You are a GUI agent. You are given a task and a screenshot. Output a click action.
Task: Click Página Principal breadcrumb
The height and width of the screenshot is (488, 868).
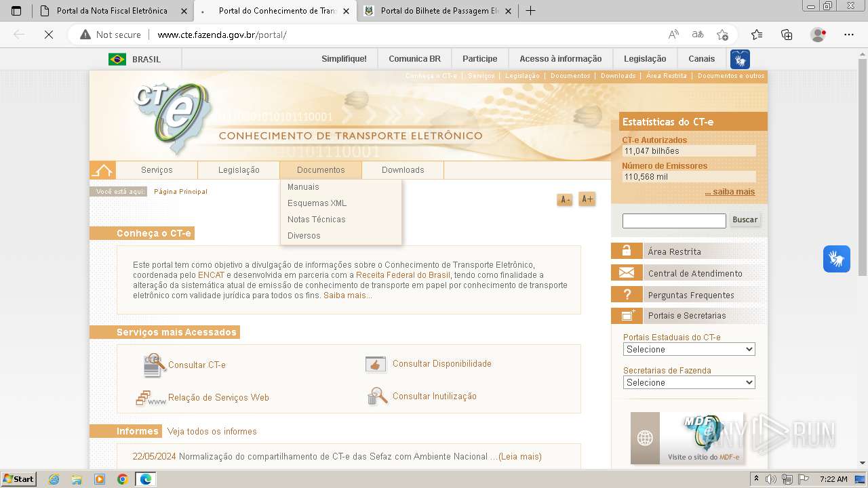click(180, 192)
